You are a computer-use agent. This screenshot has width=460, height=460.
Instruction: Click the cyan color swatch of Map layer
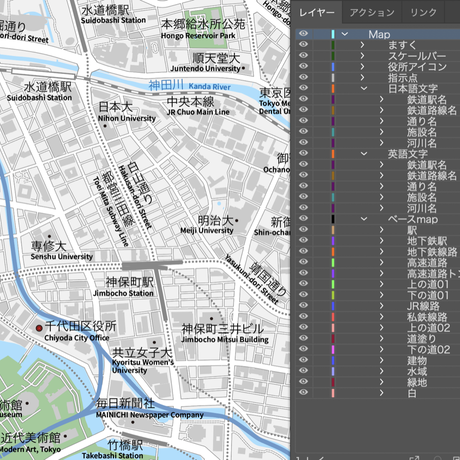(333, 34)
